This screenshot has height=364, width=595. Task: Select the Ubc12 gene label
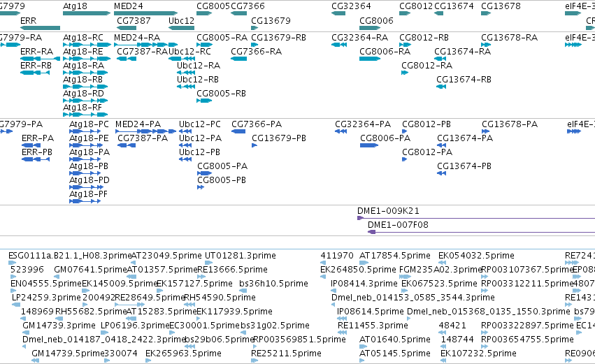pyautogui.click(x=181, y=20)
